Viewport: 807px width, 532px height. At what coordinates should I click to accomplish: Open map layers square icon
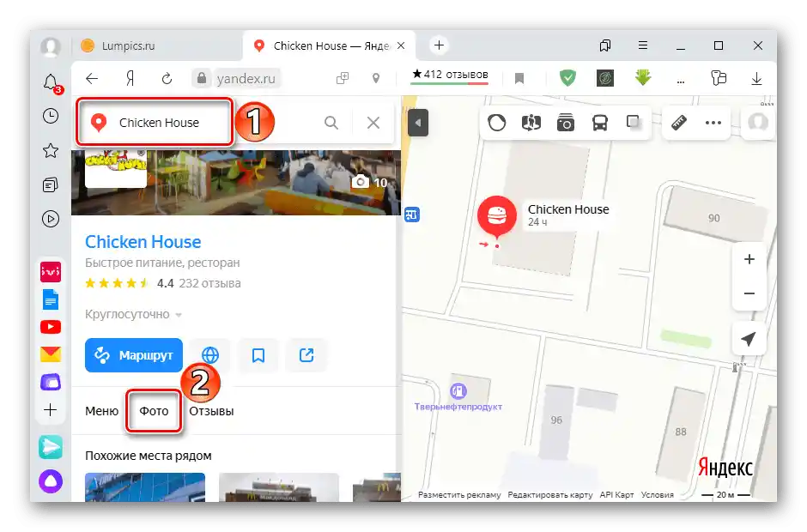[x=634, y=123]
